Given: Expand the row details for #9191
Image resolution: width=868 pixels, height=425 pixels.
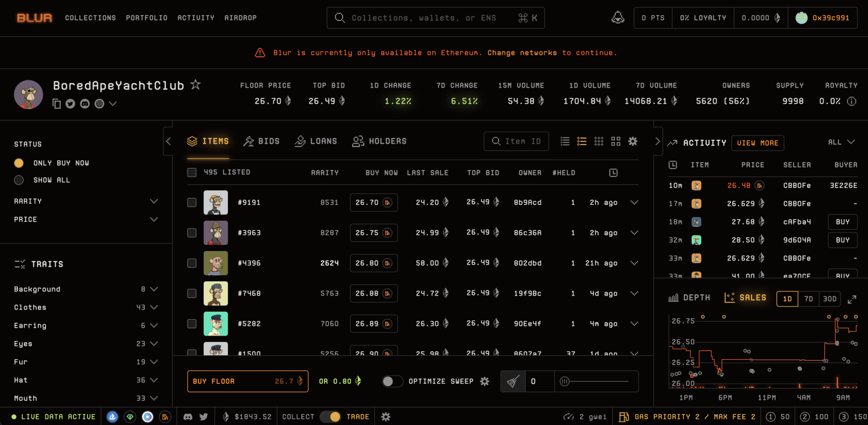Looking at the screenshot, I should click(634, 203).
